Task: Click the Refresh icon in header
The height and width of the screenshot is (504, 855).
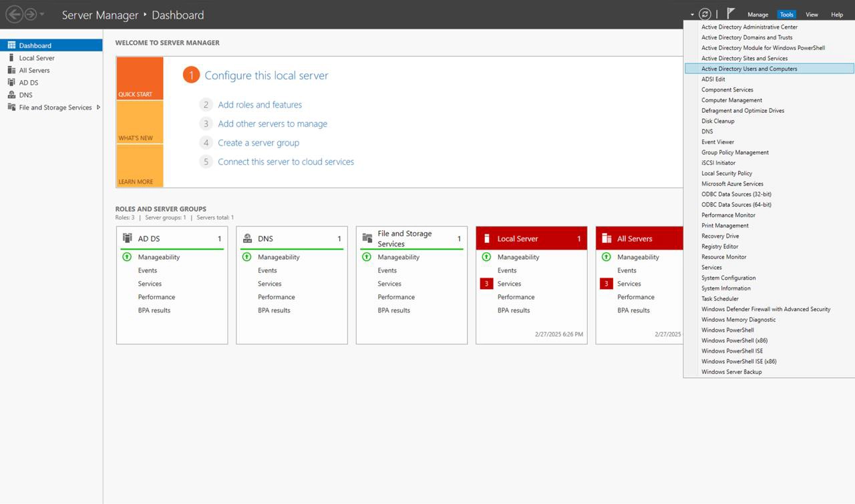Action: pyautogui.click(x=705, y=14)
